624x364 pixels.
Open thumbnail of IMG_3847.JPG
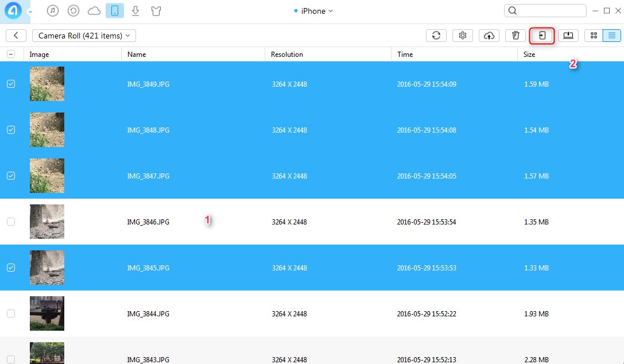[47, 176]
